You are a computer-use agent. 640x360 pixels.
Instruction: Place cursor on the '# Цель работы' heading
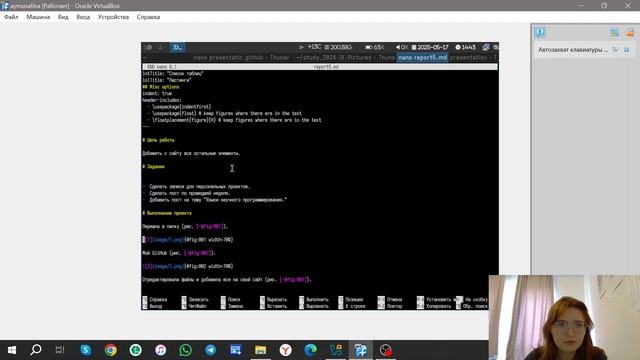tap(158, 140)
